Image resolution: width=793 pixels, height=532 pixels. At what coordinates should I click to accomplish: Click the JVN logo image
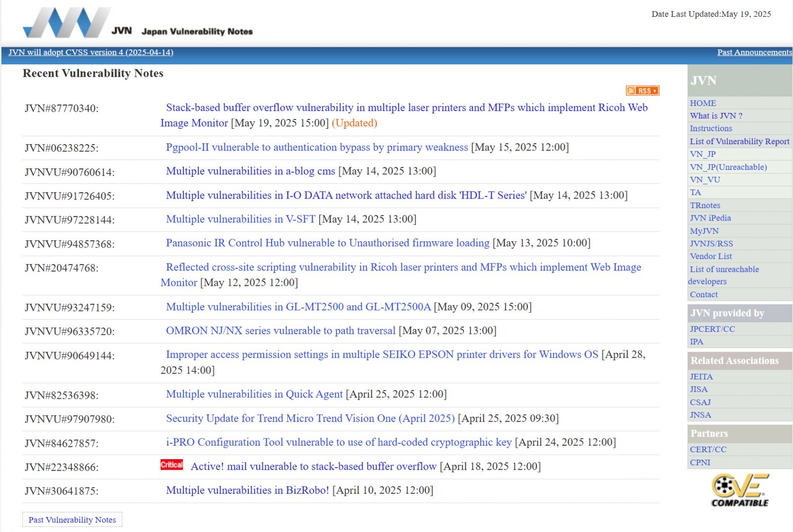click(x=138, y=23)
